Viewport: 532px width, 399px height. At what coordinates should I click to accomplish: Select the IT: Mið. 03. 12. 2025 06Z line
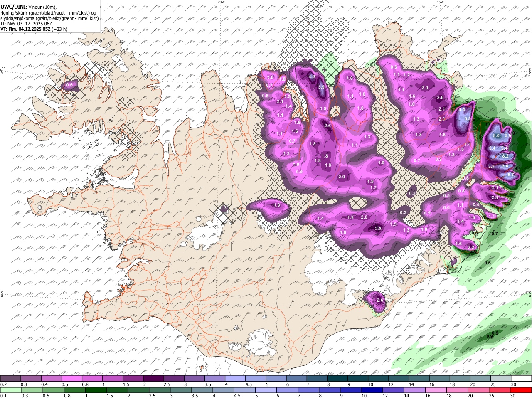click(26, 24)
